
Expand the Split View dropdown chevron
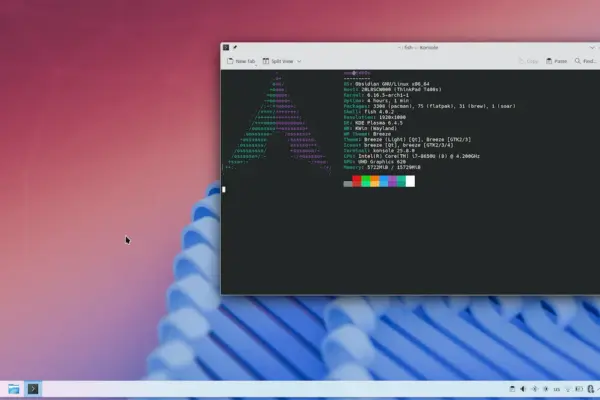299,61
